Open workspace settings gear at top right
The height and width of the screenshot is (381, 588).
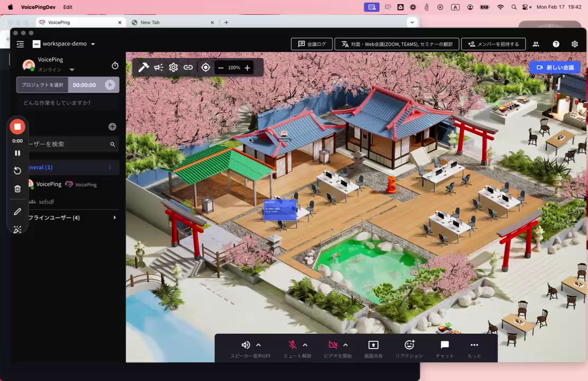pos(575,44)
